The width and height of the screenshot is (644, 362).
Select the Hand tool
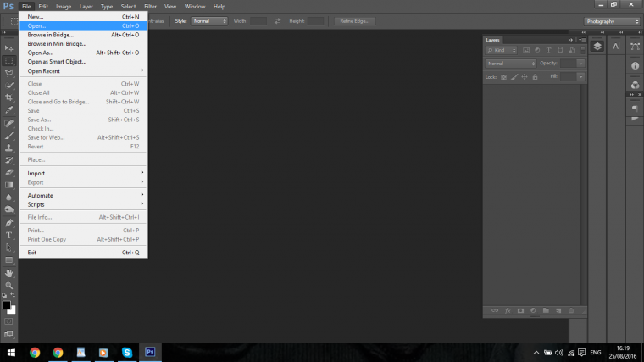[8, 273]
